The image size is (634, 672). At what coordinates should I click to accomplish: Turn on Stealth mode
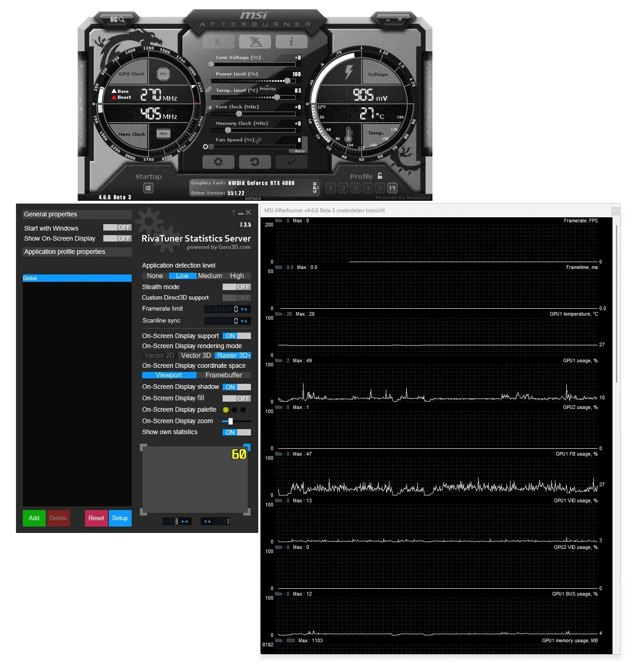236,287
